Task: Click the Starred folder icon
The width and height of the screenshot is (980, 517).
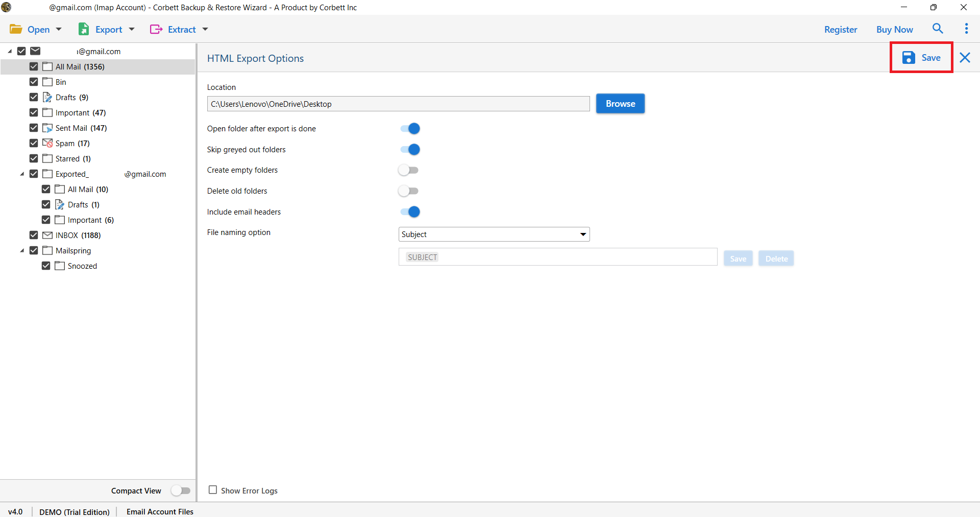Action: pyautogui.click(x=47, y=158)
